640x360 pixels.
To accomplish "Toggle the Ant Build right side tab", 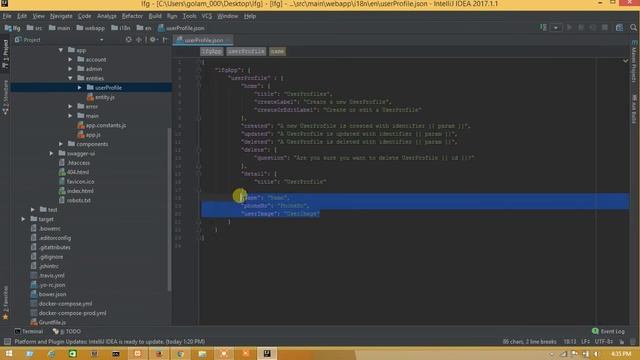I will click(x=634, y=109).
